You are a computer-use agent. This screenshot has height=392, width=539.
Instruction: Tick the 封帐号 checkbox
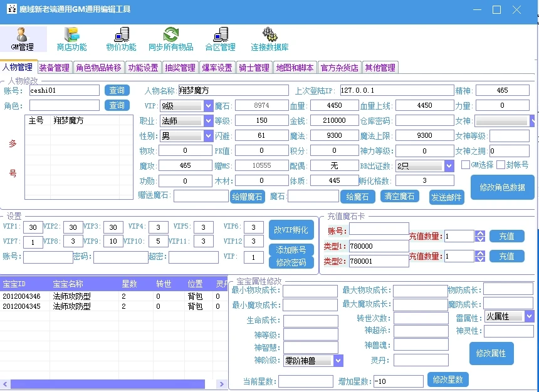501,165
